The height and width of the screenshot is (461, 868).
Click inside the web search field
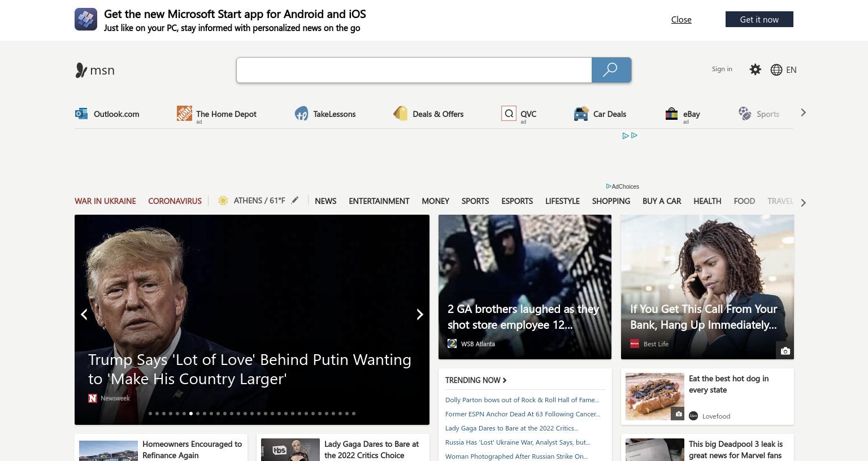414,70
